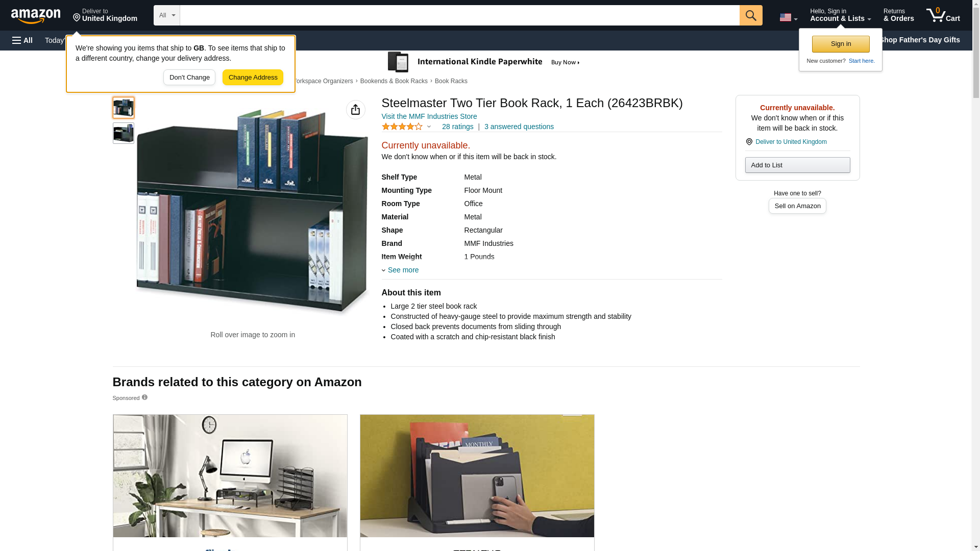
Task: Select the second product thumbnail
Action: tap(124, 133)
